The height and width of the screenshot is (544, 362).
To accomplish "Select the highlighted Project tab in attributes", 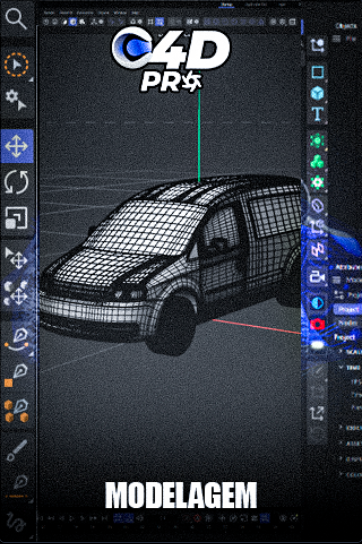I will pyautogui.click(x=348, y=309).
